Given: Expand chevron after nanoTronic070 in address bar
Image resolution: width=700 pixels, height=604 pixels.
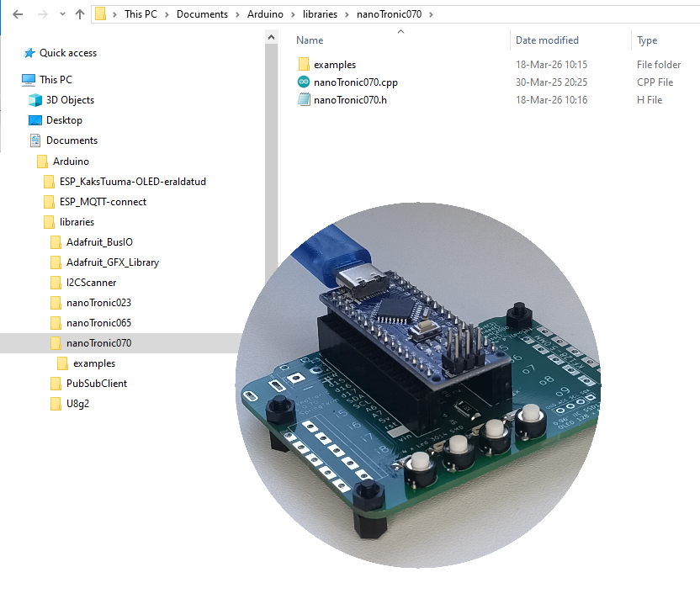Looking at the screenshot, I should 431,14.
